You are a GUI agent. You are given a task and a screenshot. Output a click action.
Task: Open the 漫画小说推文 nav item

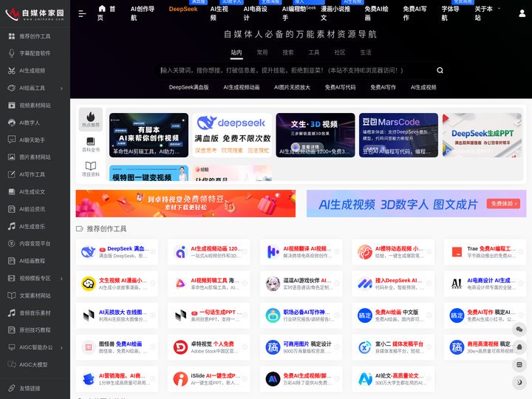click(x=335, y=13)
